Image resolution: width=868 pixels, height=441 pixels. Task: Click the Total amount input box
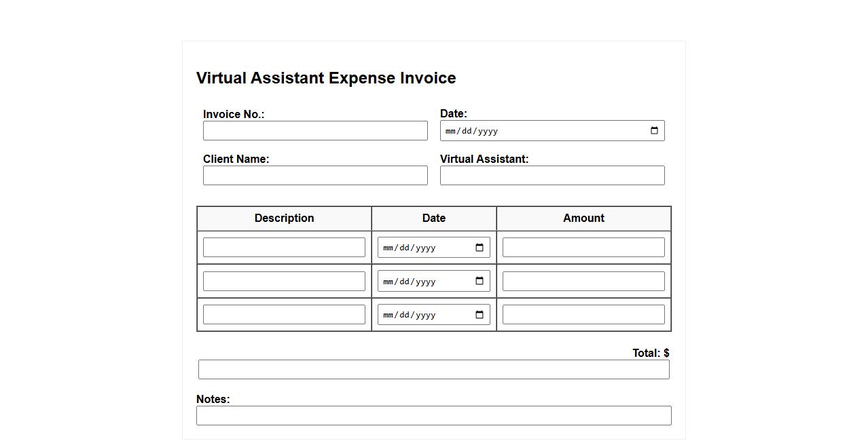pos(433,370)
